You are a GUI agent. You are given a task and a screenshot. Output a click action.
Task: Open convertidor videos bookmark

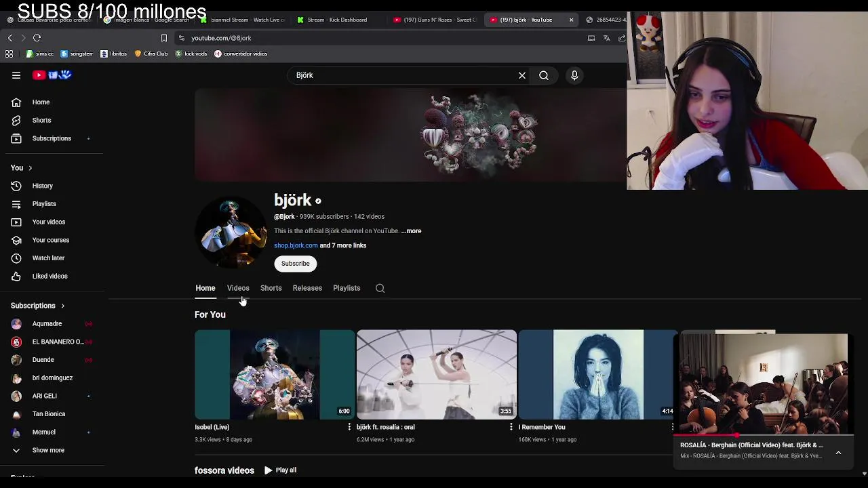pyautogui.click(x=241, y=54)
